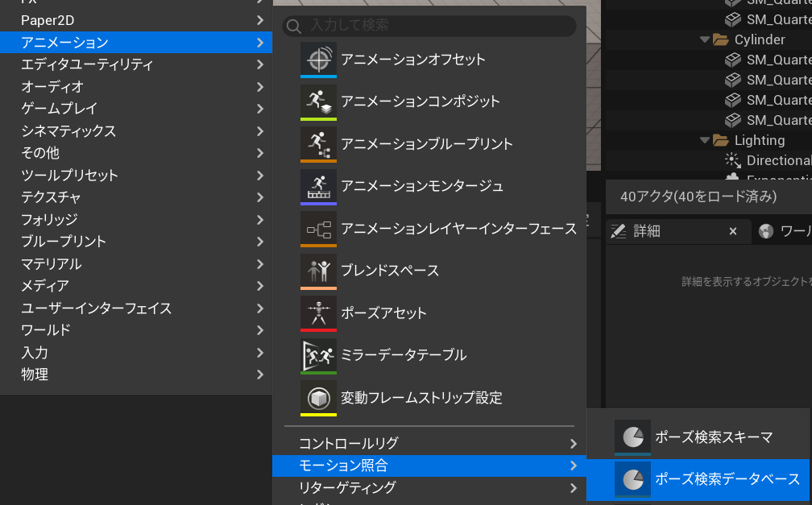
Task: Click the search magnifier icon in the menu
Action: 293,26
